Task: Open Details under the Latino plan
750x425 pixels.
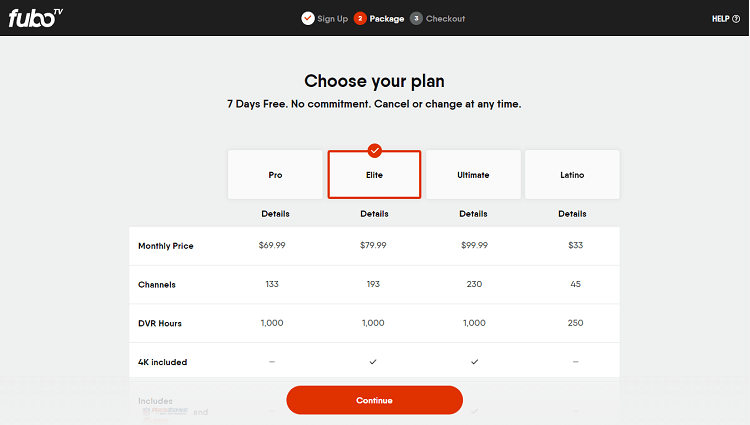Action: [572, 214]
